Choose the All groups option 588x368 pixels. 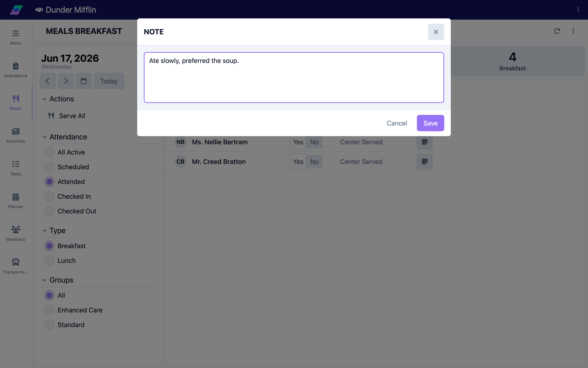(55, 295)
